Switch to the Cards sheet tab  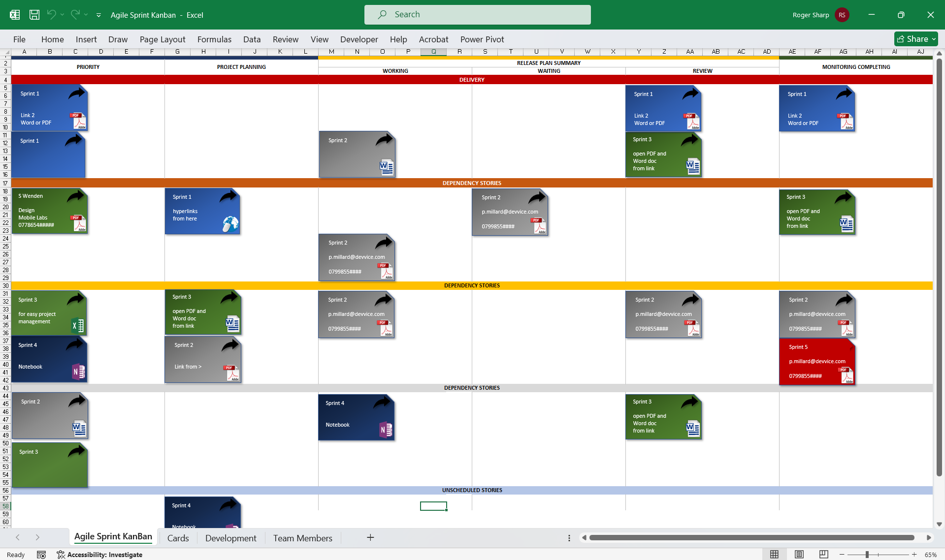pos(178,538)
